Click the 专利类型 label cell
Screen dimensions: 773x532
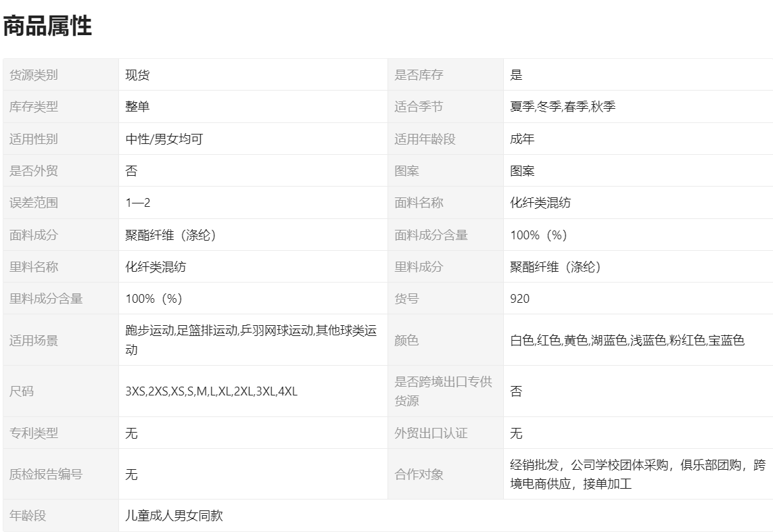pos(34,433)
